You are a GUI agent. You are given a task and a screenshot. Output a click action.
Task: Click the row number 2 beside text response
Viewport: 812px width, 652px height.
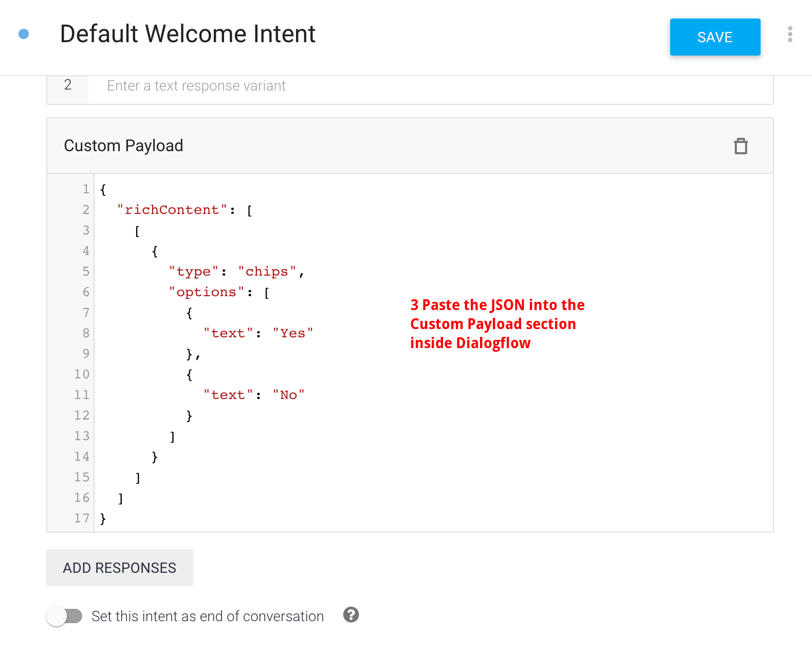(x=68, y=85)
